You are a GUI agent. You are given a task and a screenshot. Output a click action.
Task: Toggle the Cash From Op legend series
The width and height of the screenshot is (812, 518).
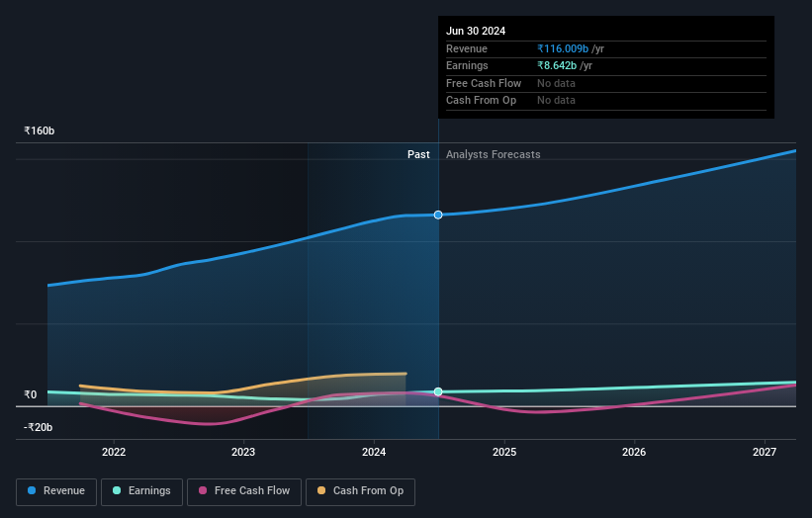click(x=360, y=491)
